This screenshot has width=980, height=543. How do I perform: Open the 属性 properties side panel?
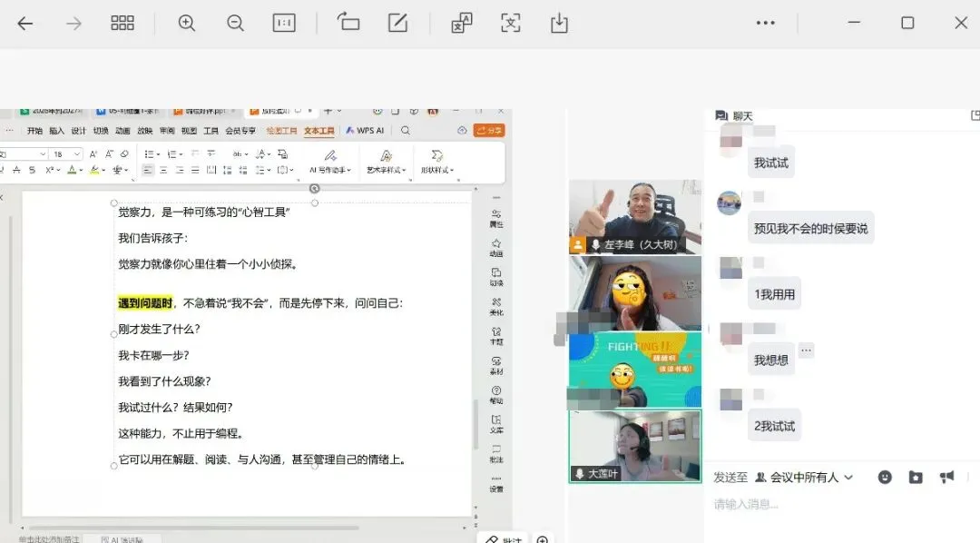(x=496, y=218)
